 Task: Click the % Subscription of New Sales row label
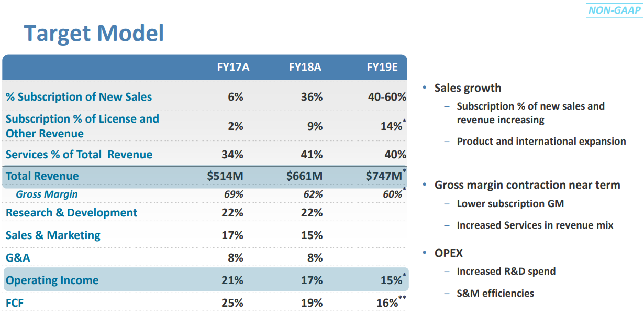(79, 97)
